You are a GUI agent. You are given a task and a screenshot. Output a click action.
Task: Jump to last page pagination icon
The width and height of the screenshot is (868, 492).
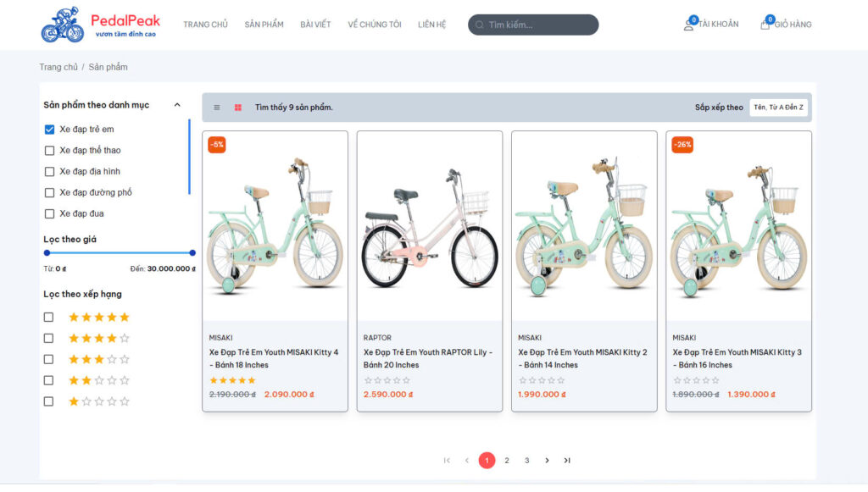coord(567,461)
